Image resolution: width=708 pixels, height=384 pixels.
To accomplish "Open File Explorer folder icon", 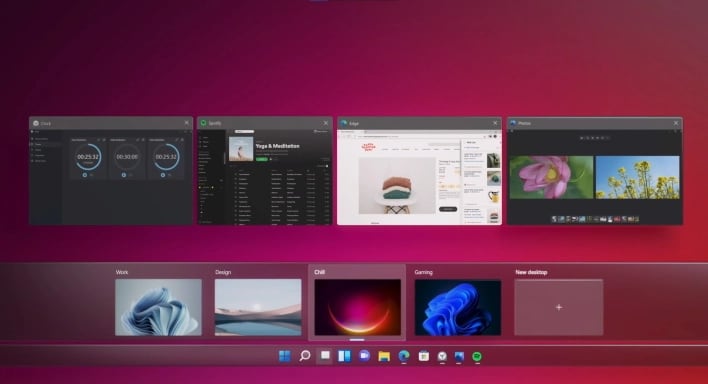I will coord(384,356).
